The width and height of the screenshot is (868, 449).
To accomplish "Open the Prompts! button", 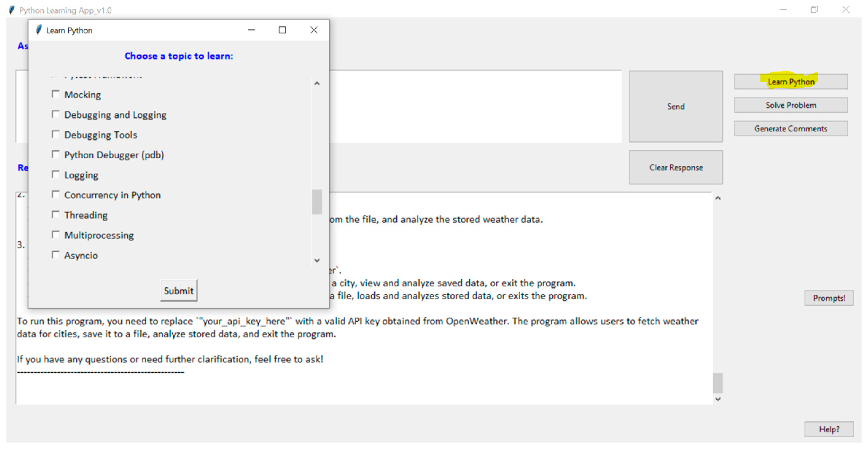I will click(x=829, y=298).
